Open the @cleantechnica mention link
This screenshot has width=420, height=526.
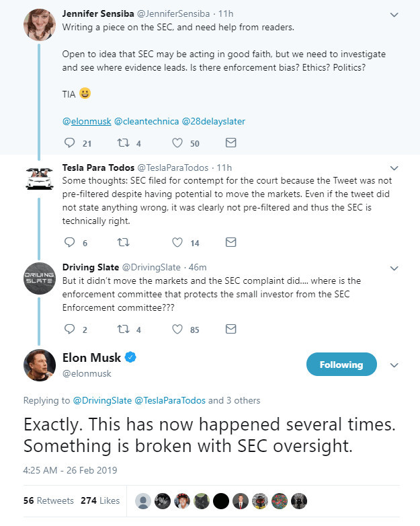140,121
